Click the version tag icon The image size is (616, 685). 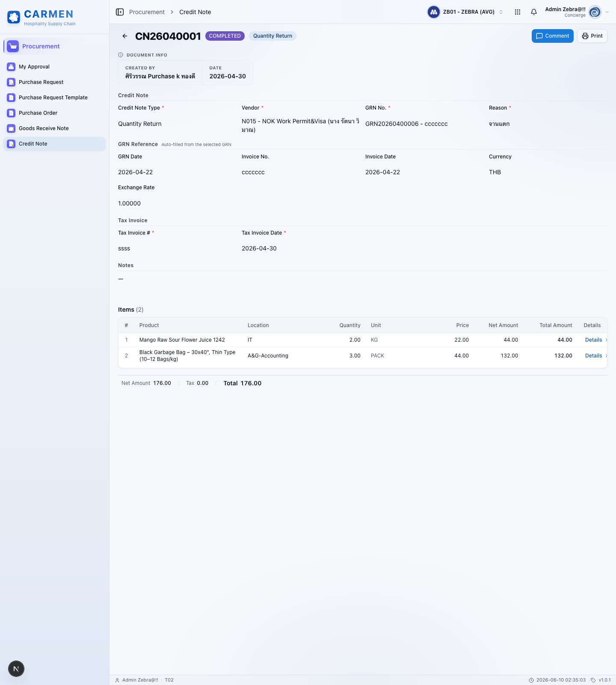click(x=593, y=680)
